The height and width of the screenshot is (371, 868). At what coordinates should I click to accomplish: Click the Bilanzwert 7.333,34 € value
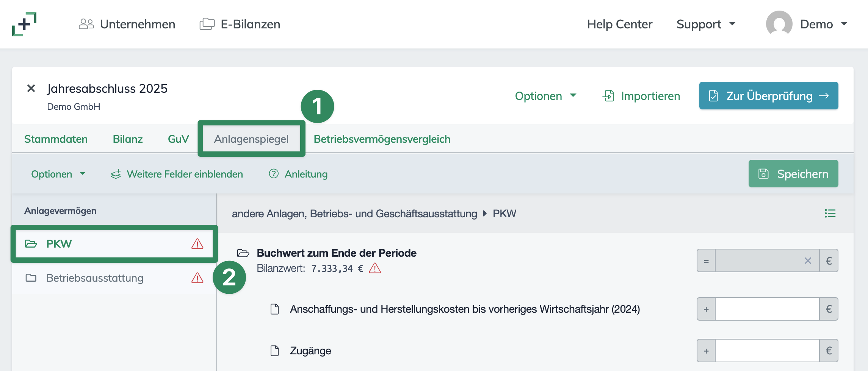337,268
